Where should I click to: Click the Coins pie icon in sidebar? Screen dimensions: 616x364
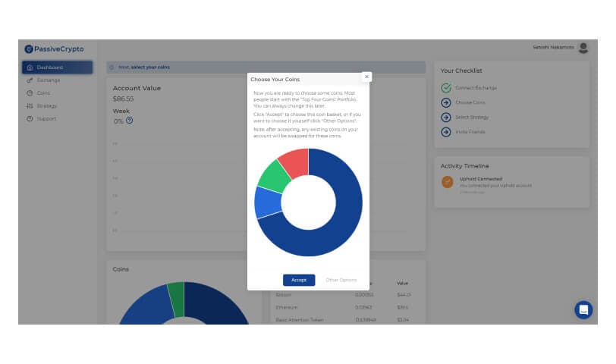click(30, 93)
